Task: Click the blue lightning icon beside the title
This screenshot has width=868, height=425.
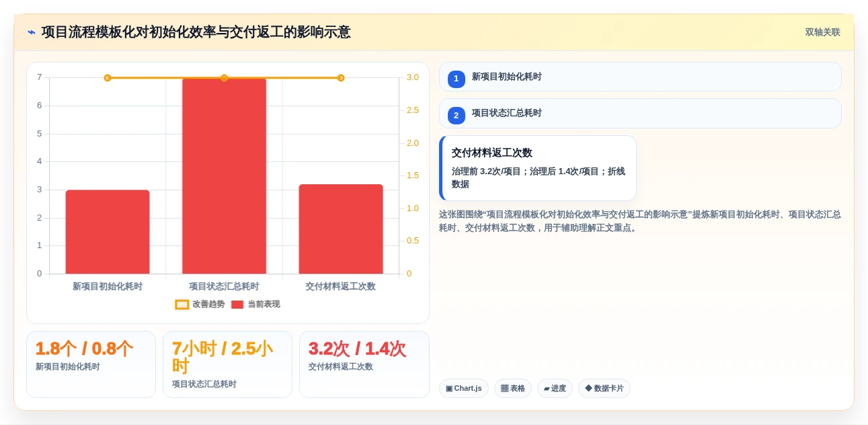Action: 32,32
